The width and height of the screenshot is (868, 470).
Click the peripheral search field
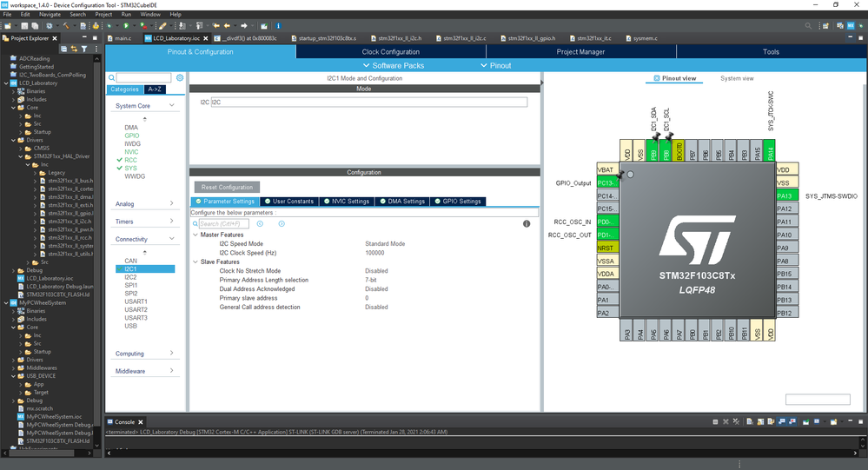(x=143, y=78)
